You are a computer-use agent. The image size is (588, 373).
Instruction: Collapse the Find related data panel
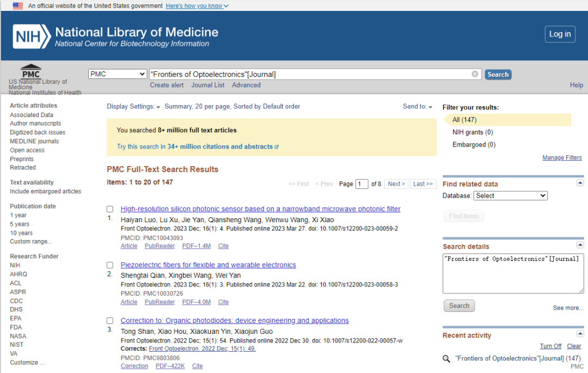580,183
